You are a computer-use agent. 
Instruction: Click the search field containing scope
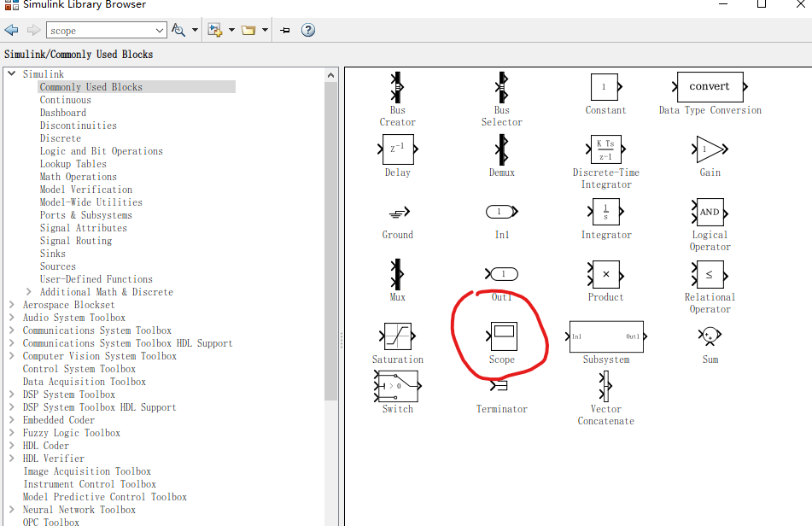coord(101,31)
